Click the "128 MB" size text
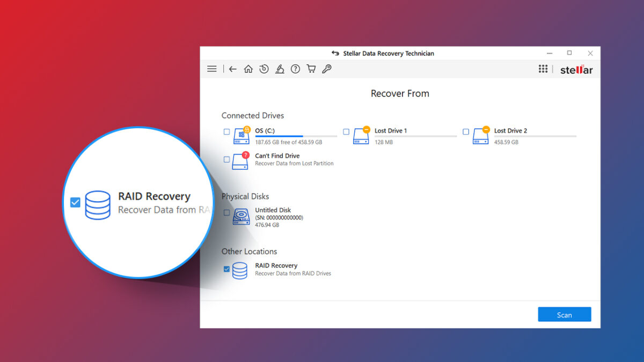644x362 pixels. click(384, 143)
